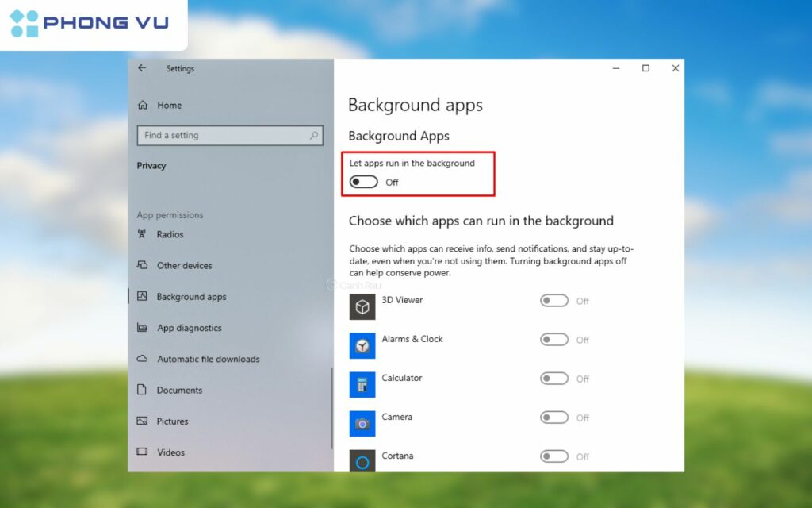
Task: Open Automatic file downloads settings
Action: tap(208, 360)
